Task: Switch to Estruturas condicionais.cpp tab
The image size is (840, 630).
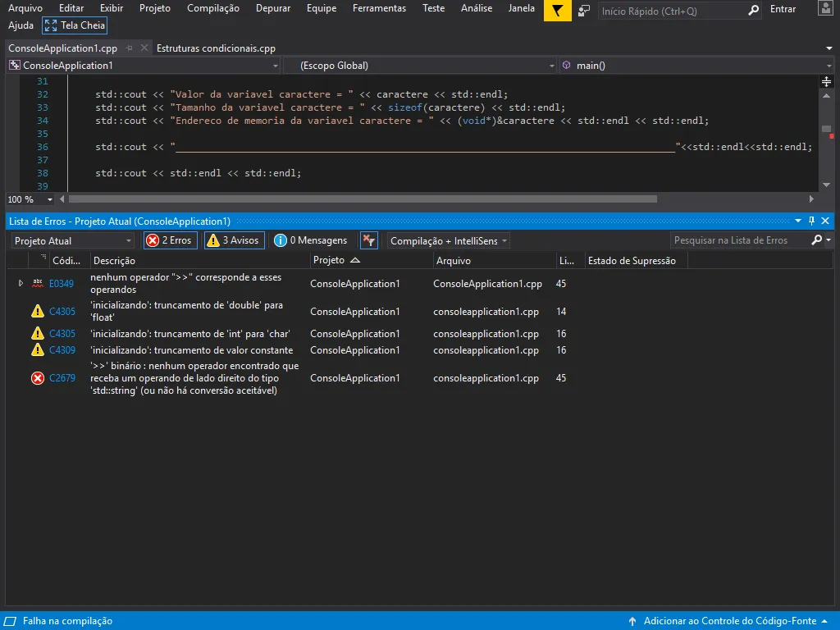Action: click(216, 48)
